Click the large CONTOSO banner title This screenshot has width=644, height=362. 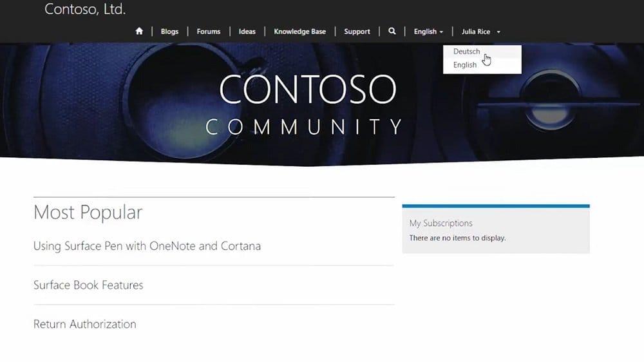307,90
